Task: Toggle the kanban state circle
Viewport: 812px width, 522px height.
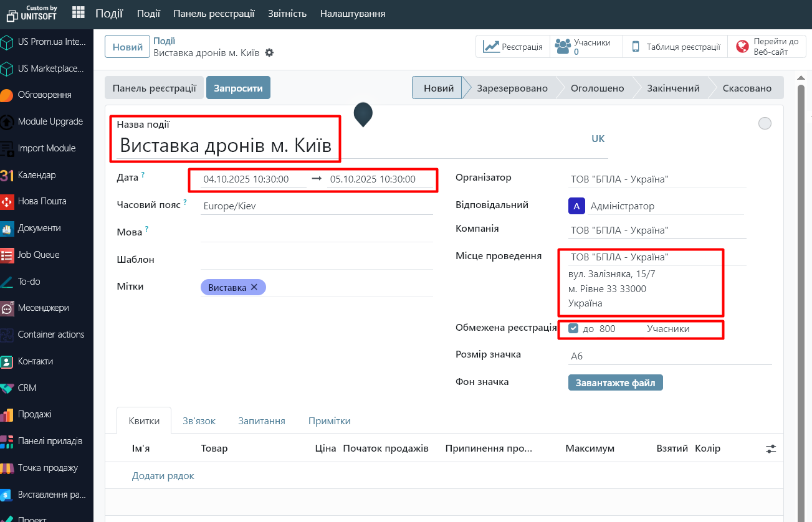Action: click(765, 123)
